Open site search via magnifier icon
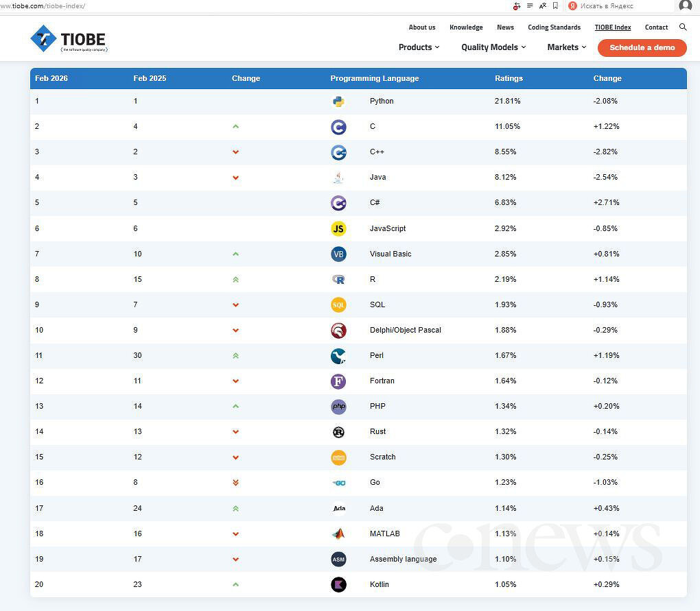 tap(683, 27)
